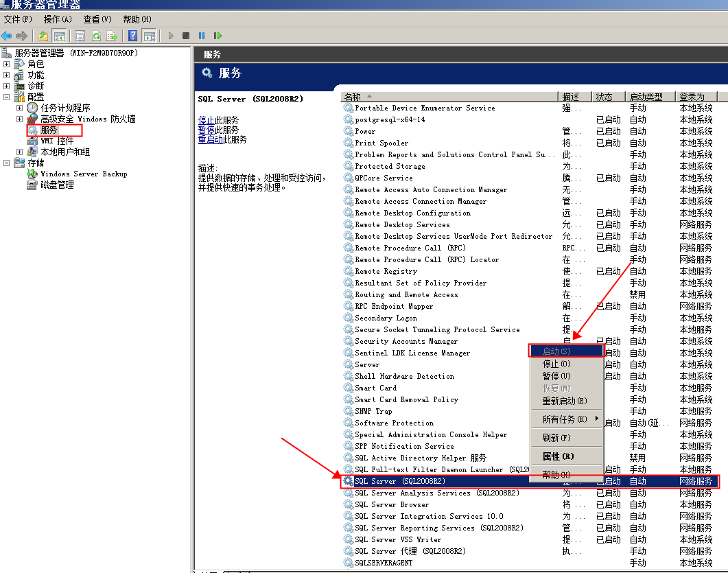Click the Refresh toolbar icon

click(96, 36)
